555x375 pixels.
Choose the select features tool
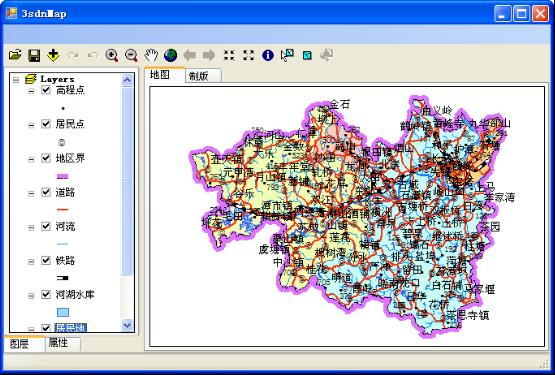[287, 55]
